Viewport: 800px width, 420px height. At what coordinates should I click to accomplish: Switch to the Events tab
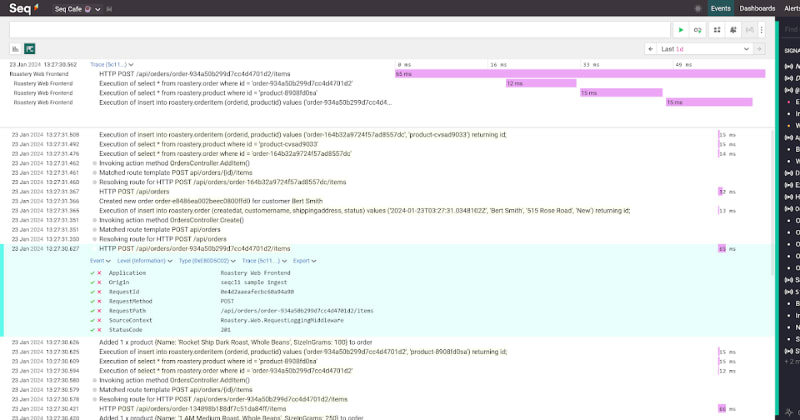(720, 8)
